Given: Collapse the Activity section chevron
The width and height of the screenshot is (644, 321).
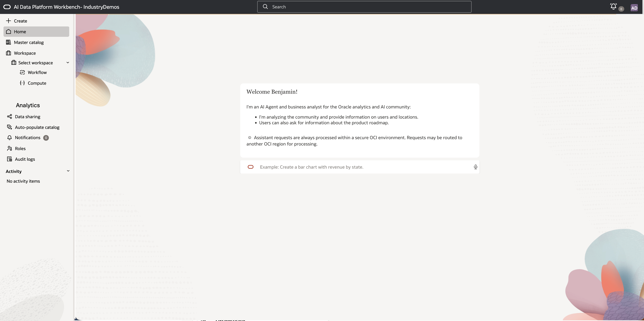Looking at the screenshot, I should pos(68,171).
